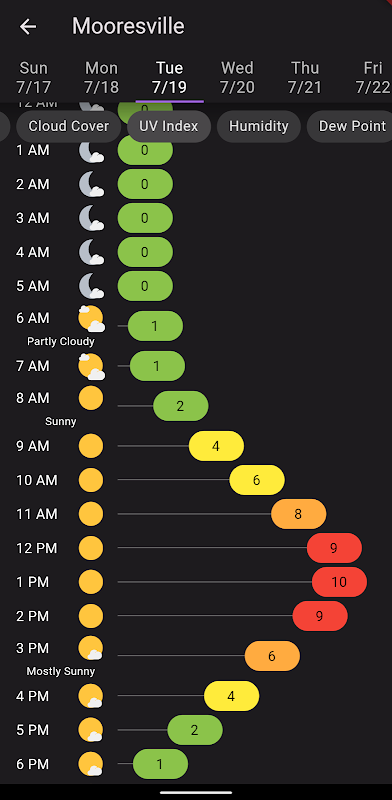The width and height of the screenshot is (392, 800).
Task: Tap the mostly sunny icon at 3 PM
Action: click(91, 648)
